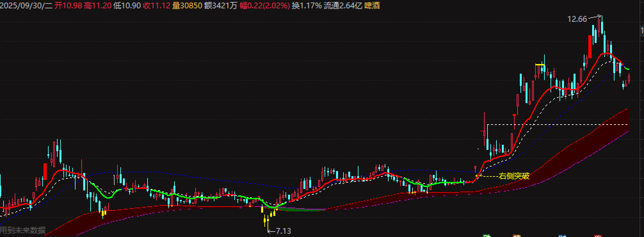Click the orange event marker icon at bottom
Image resolution: width=644 pixels, height=237 pixels.
[517, 236]
